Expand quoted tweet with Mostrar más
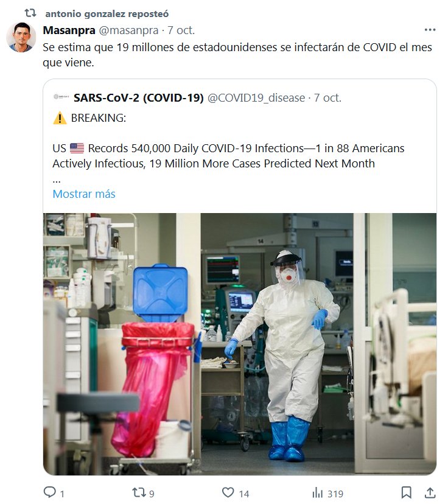The height and width of the screenshot is (504, 448). (x=84, y=194)
